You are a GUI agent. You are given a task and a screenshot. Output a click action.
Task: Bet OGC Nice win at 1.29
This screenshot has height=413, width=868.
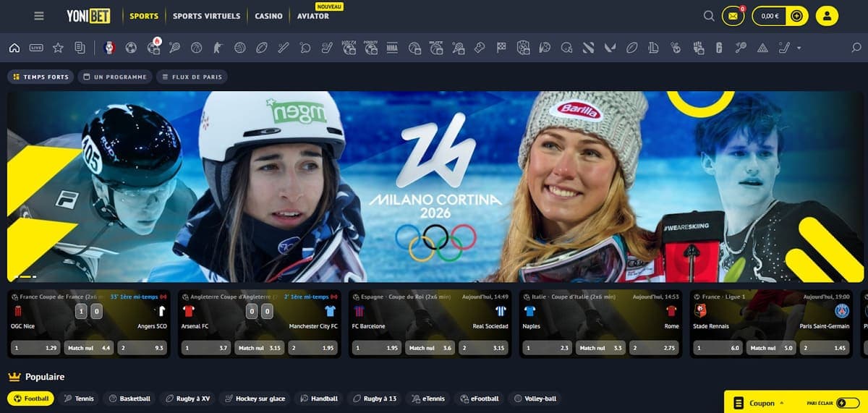[35, 348]
